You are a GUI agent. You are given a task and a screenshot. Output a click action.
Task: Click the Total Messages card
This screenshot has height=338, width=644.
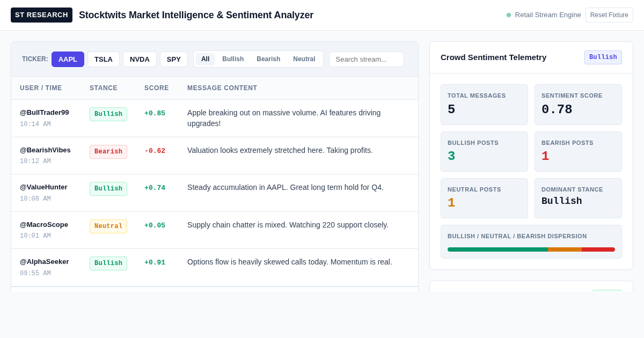(x=484, y=105)
